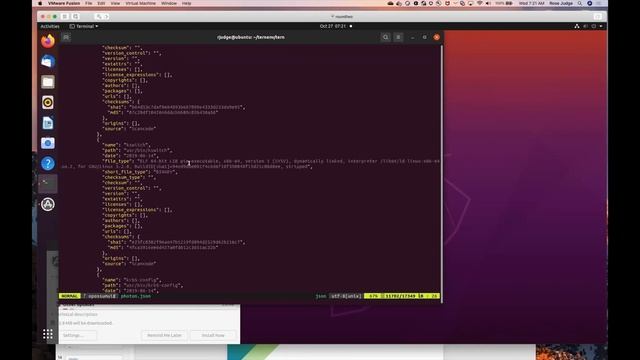This screenshot has height=360, width=640.
Task: Open the Apple menu
Action: (40, 3)
